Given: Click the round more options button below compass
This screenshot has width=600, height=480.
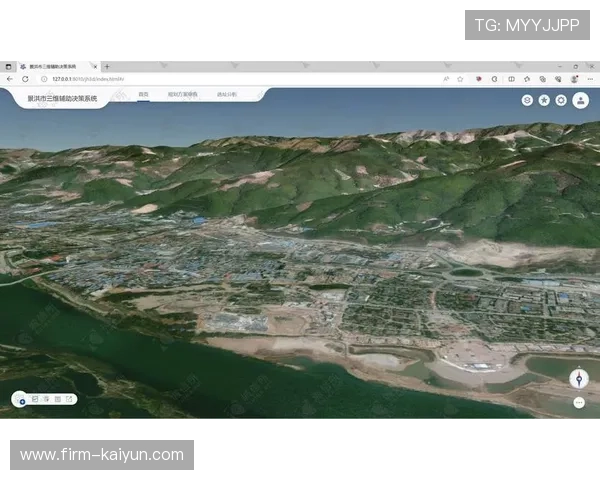Looking at the screenshot, I should tap(579, 403).
